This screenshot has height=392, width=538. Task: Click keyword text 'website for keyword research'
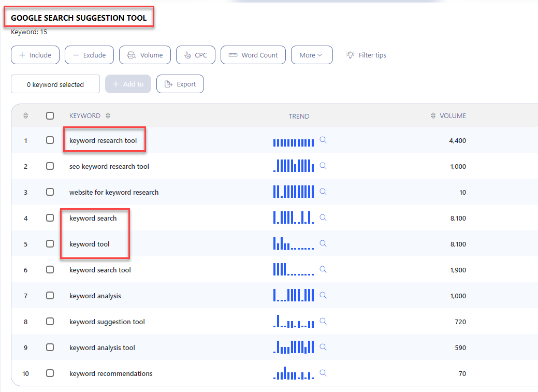(x=114, y=192)
